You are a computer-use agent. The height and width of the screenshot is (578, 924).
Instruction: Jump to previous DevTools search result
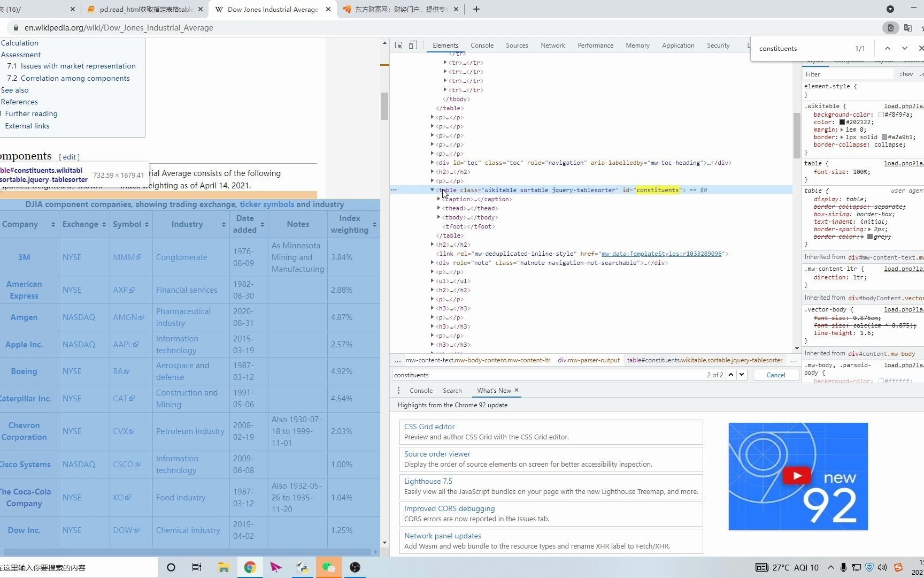tap(731, 375)
